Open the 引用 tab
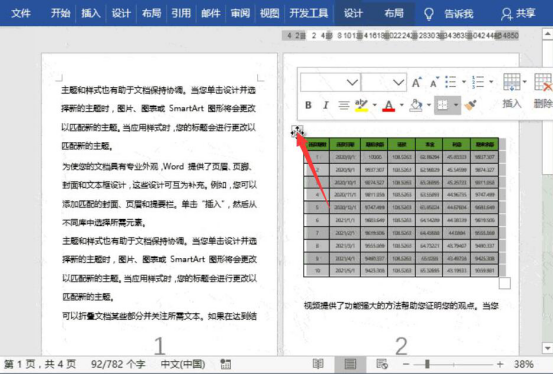554x374 pixels. click(x=181, y=13)
